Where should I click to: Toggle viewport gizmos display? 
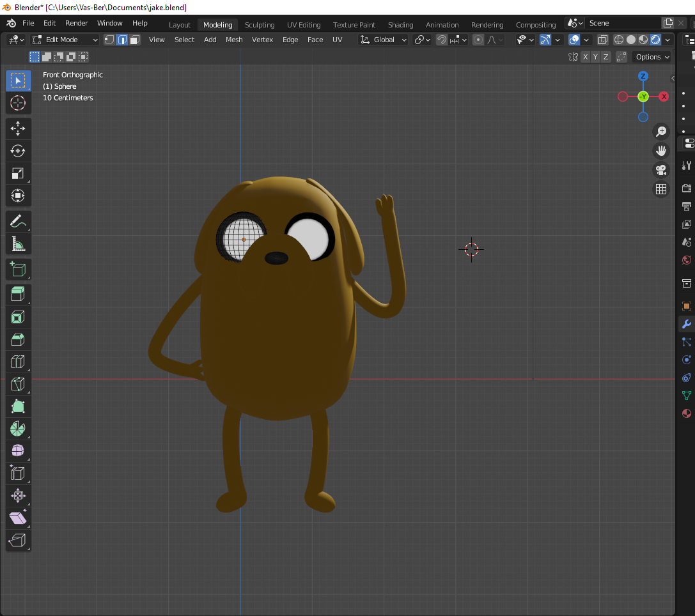point(545,40)
